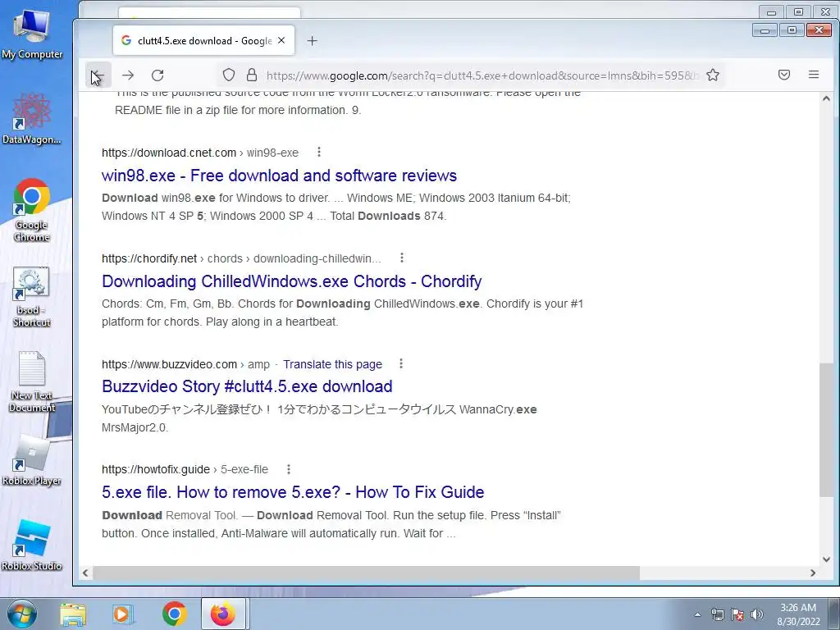Screen dimensions: 840x630
Task: Click Translate this page link
Action: (x=333, y=364)
